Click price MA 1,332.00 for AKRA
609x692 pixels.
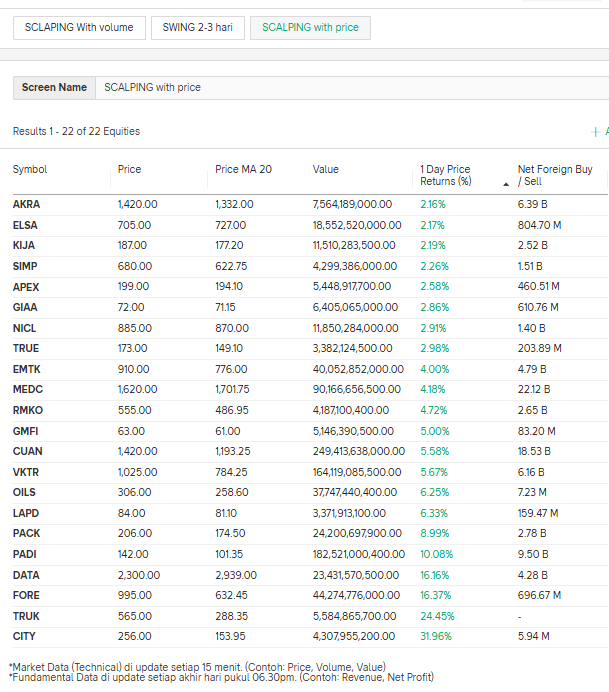(234, 205)
